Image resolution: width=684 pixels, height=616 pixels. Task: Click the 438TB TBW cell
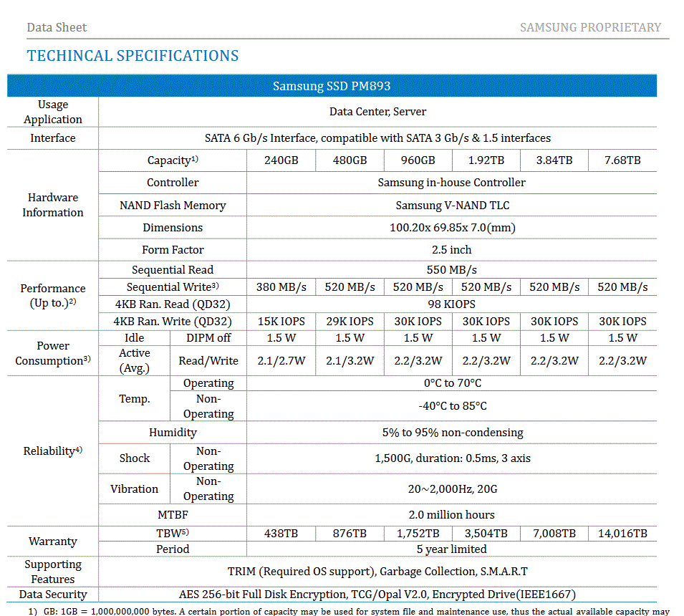point(281,534)
